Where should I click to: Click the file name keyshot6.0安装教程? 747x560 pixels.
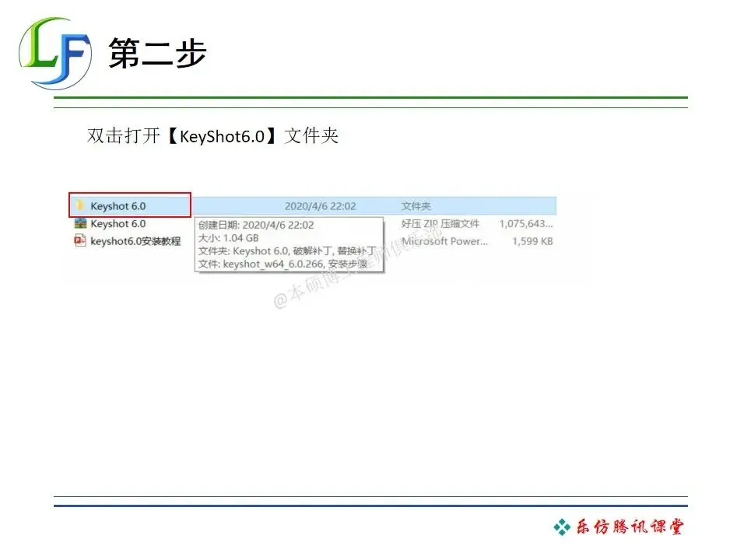point(135,241)
